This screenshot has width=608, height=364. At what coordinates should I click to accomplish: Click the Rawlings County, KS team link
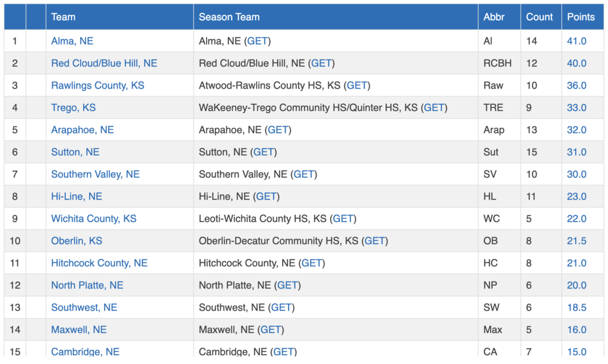point(98,86)
